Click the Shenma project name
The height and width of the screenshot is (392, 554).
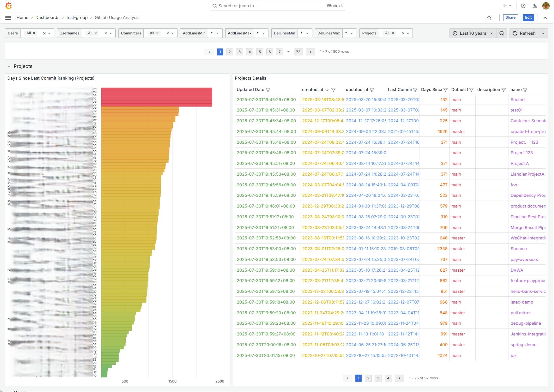(519, 249)
